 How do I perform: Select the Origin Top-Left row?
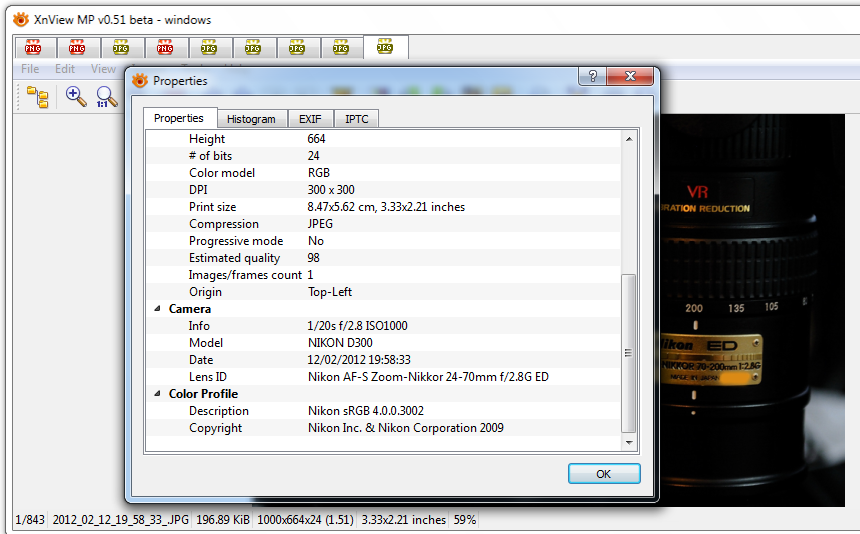tap(383, 292)
